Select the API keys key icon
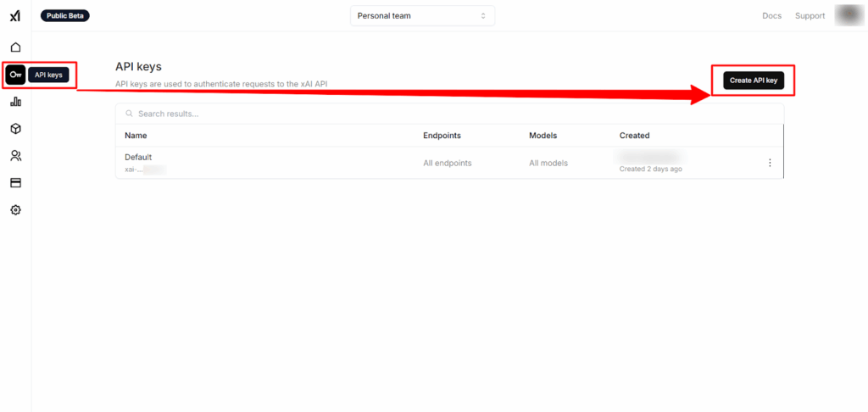The height and width of the screenshot is (412, 868). (x=15, y=75)
